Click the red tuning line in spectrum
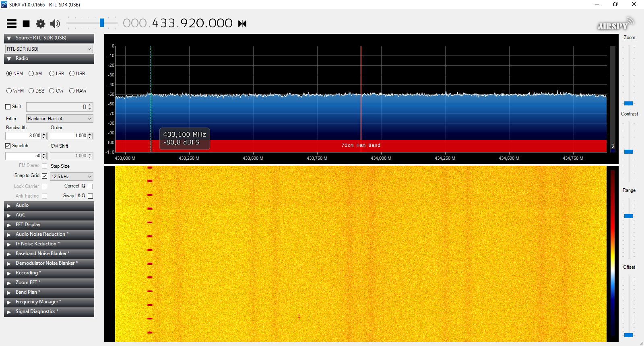Screen dimensions: 644x346 [361, 93]
